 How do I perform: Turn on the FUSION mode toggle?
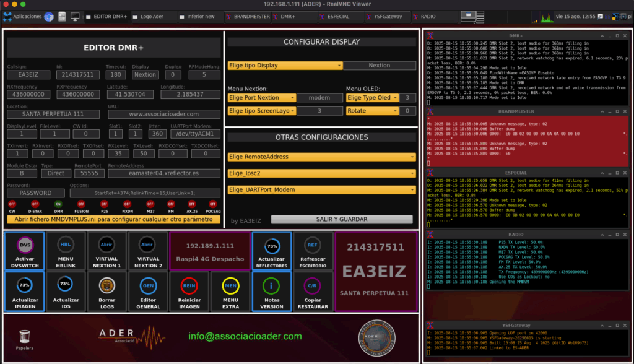click(81, 204)
